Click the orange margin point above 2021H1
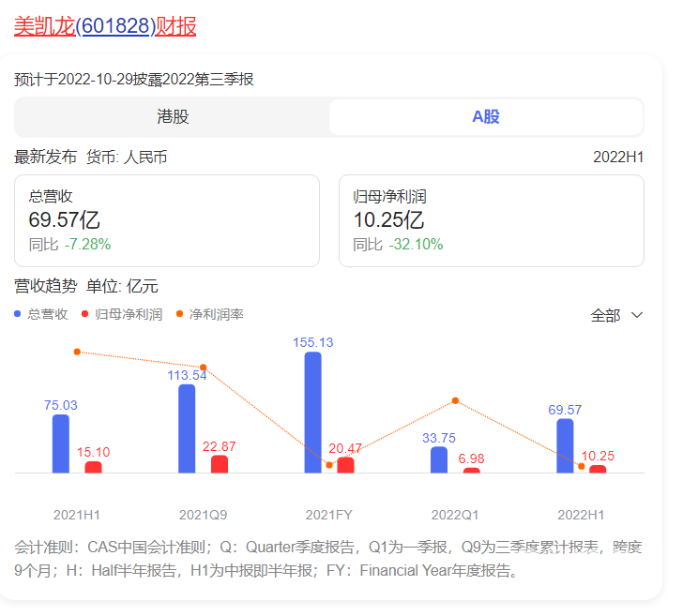 point(77,352)
